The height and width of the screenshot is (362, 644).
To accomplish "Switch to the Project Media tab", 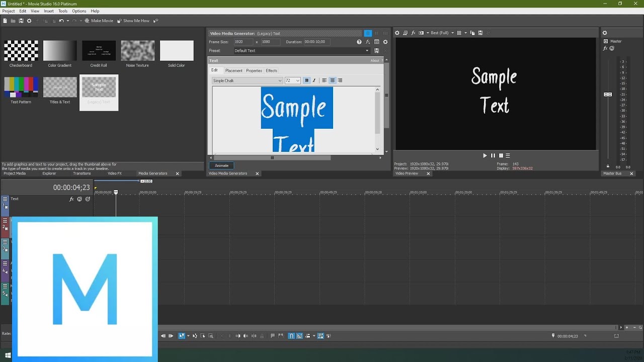I will click(x=15, y=173).
